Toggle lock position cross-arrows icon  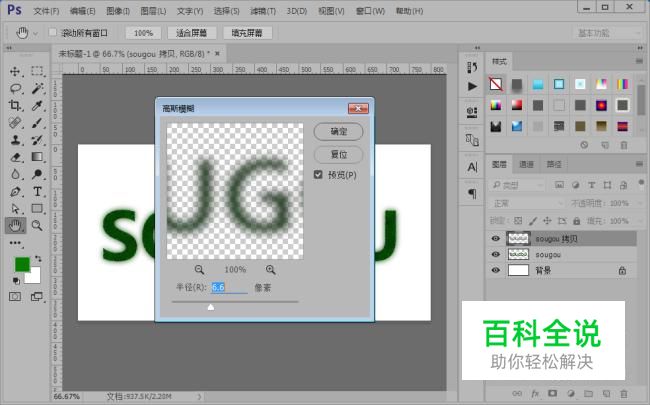pos(547,221)
